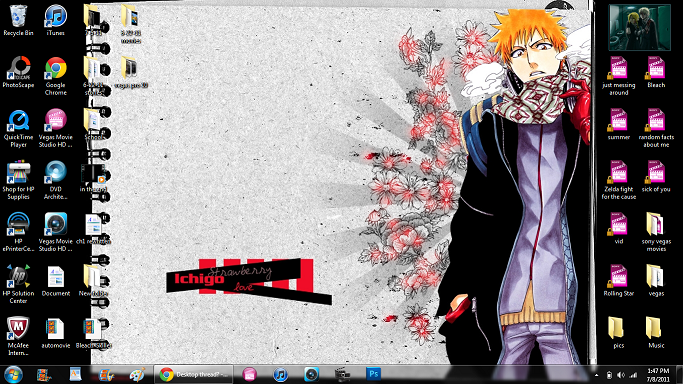The image size is (683, 384).
Task: Open the volume speaker tray icon
Action: 621,375
